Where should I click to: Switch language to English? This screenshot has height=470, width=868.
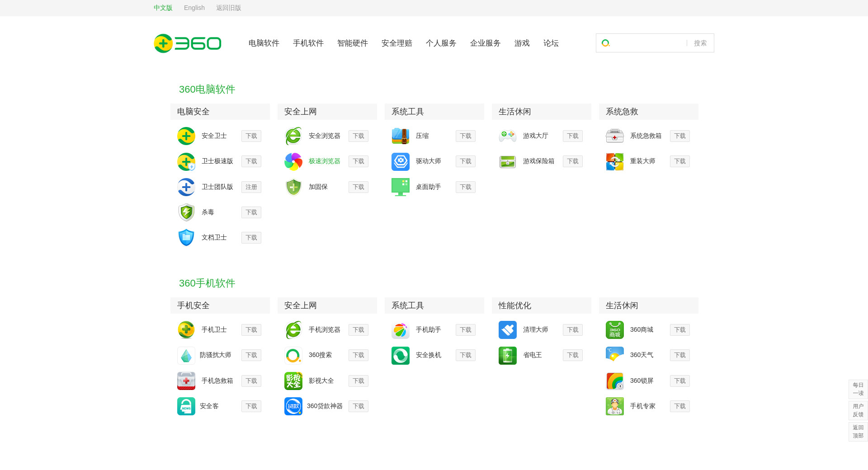194,8
